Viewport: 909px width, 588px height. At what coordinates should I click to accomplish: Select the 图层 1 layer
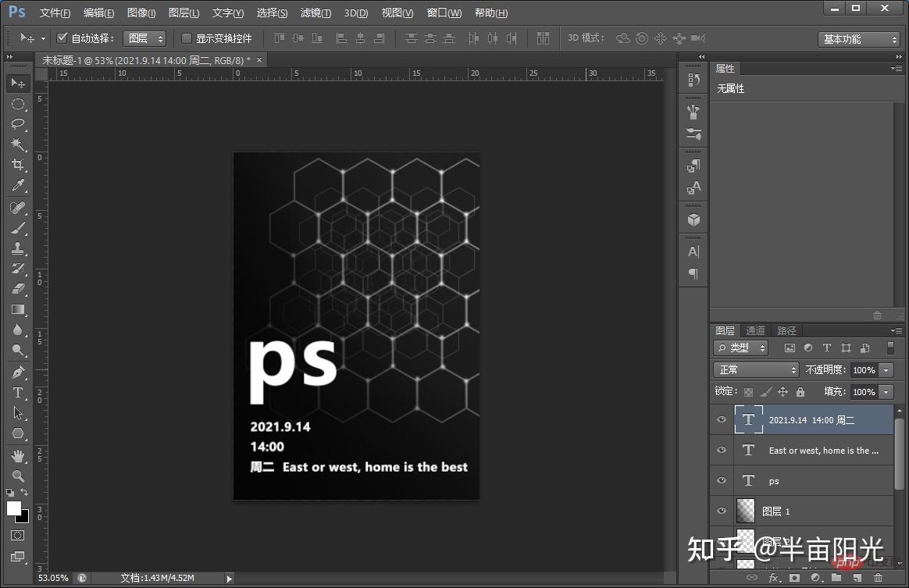click(802, 511)
